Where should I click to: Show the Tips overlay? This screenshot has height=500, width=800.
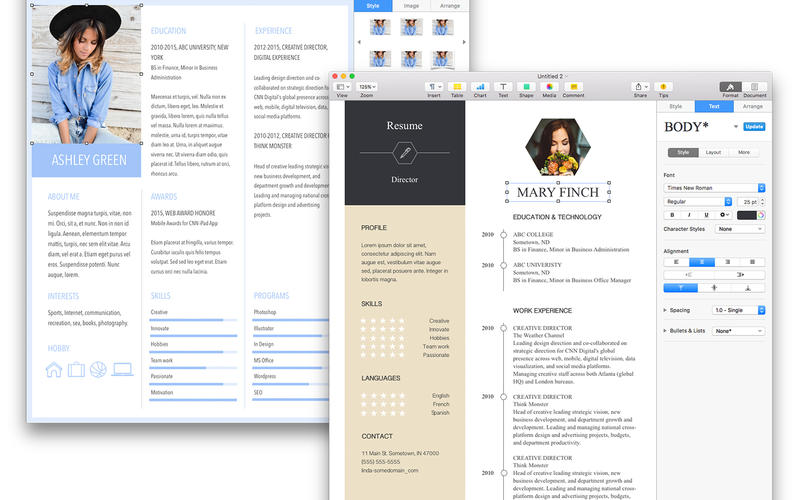(x=663, y=87)
